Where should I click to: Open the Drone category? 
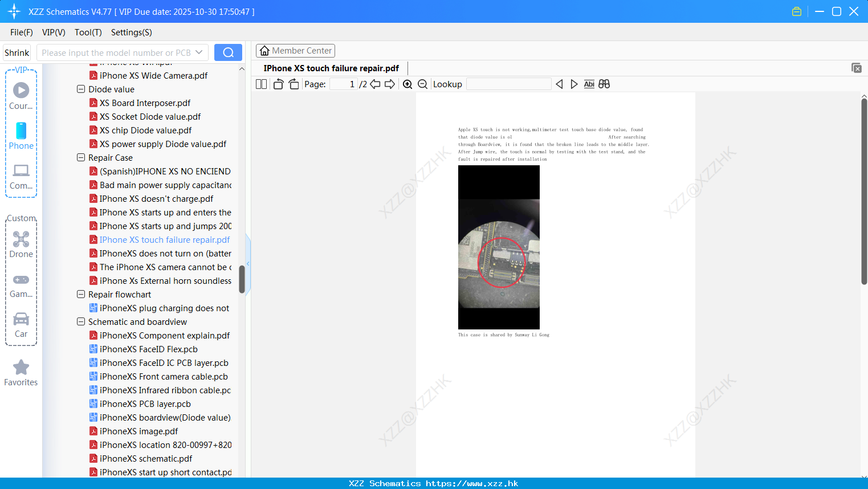tap(21, 244)
